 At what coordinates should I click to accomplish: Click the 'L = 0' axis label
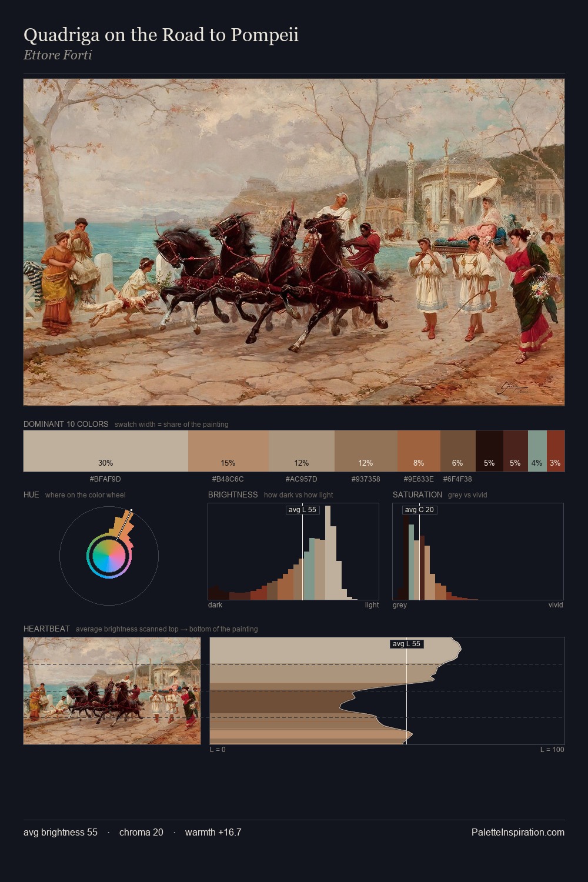[x=218, y=750]
